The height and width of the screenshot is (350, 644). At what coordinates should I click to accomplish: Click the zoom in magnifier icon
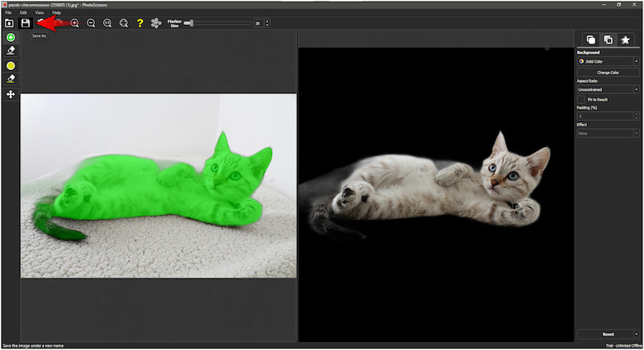tap(75, 23)
